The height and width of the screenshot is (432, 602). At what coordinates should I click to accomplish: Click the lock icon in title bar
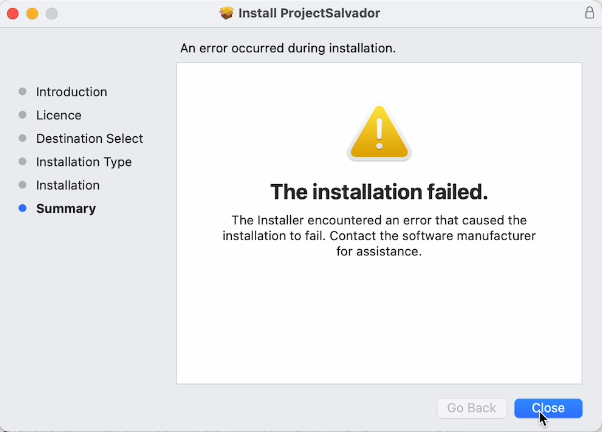click(x=589, y=13)
